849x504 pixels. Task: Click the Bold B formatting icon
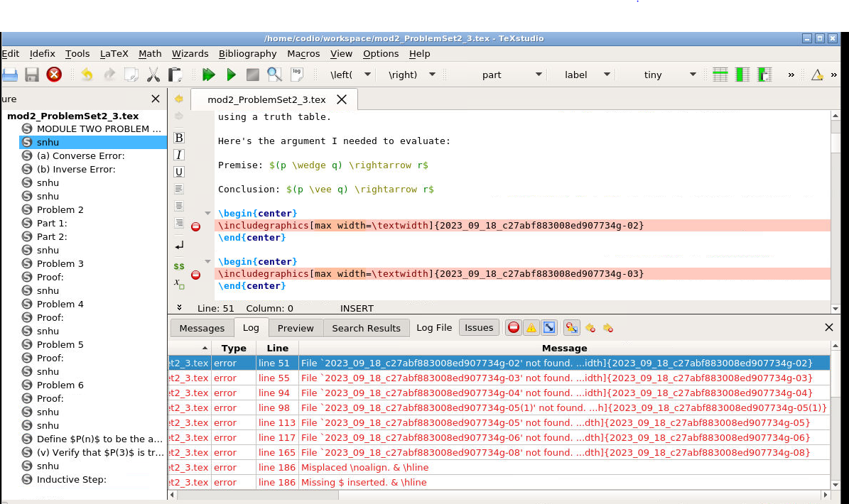point(179,138)
